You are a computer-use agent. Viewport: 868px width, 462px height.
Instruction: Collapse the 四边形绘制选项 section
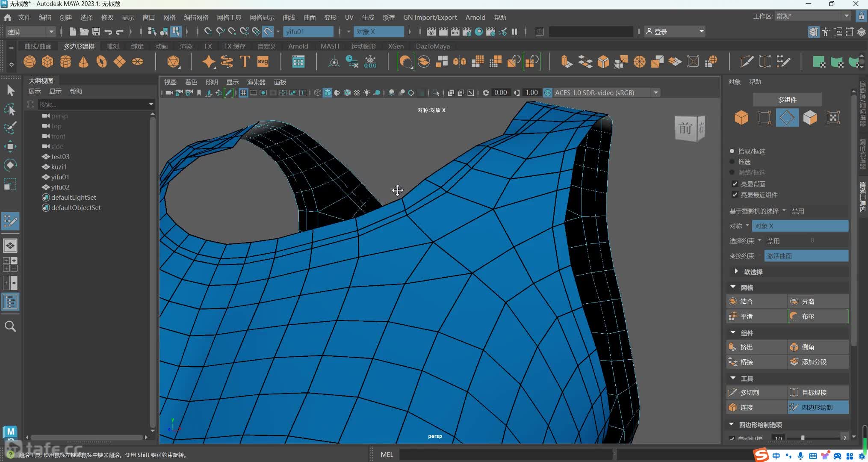click(x=732, y=424)
